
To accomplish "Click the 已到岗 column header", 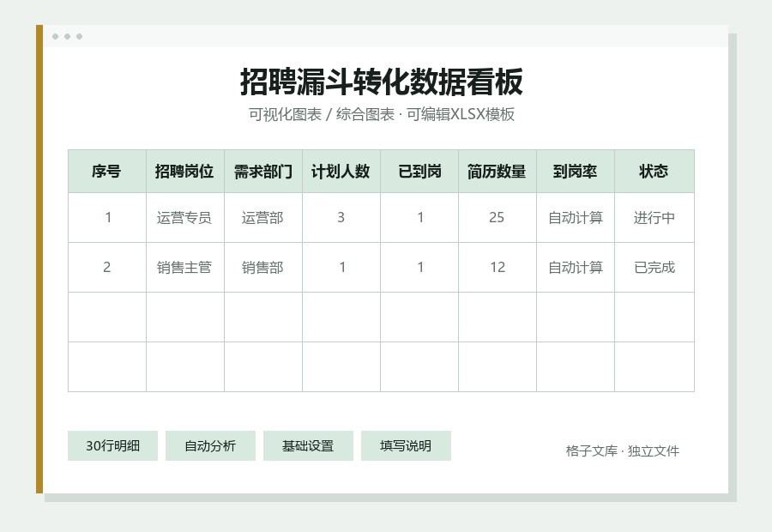I will [419, 172].
